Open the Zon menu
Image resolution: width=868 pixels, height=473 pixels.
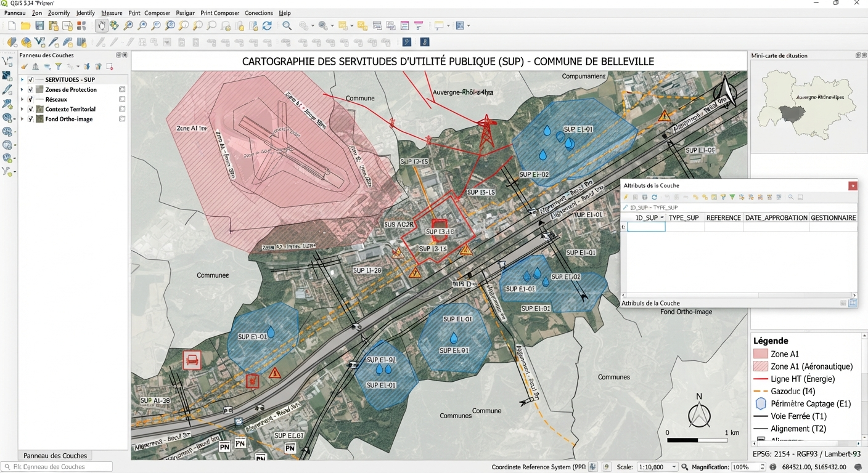(37, 13)
